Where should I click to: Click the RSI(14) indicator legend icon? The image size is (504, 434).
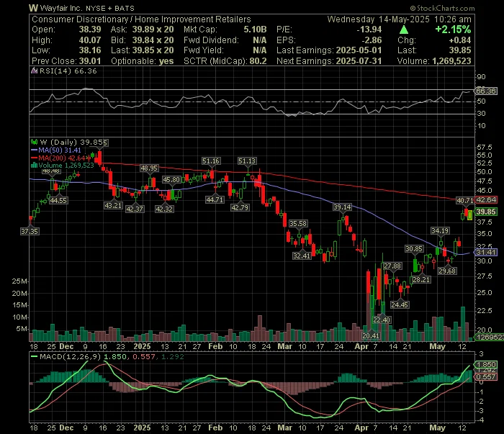pyautogui.click(x=34, y=71)
